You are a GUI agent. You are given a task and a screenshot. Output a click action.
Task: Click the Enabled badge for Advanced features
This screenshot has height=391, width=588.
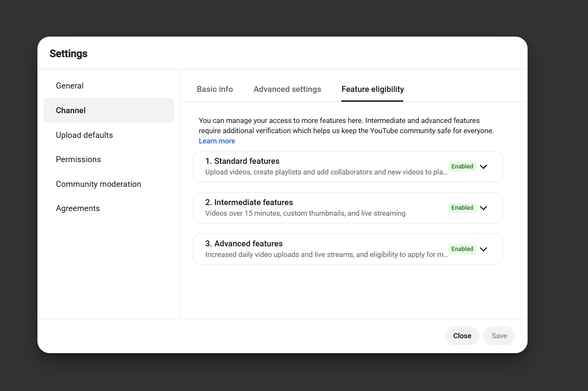coord(462,249)
